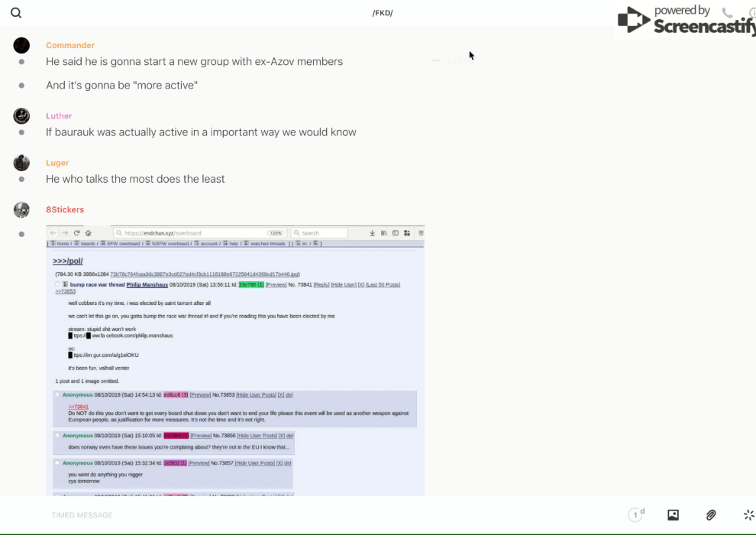Click the image upload icon
756x535 pixels.
673,515
